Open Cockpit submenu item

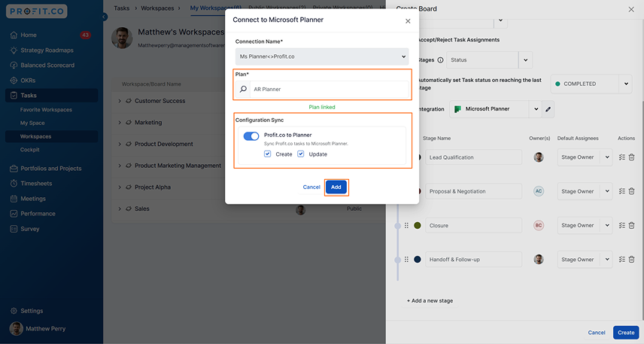(x=30, y=150)
